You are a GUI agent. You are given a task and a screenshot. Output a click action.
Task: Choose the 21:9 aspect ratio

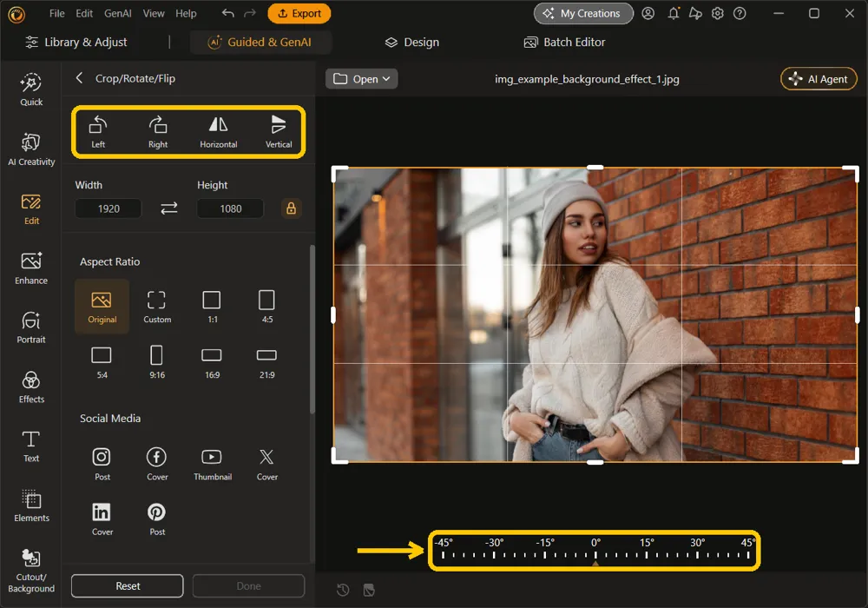point(266,362)
